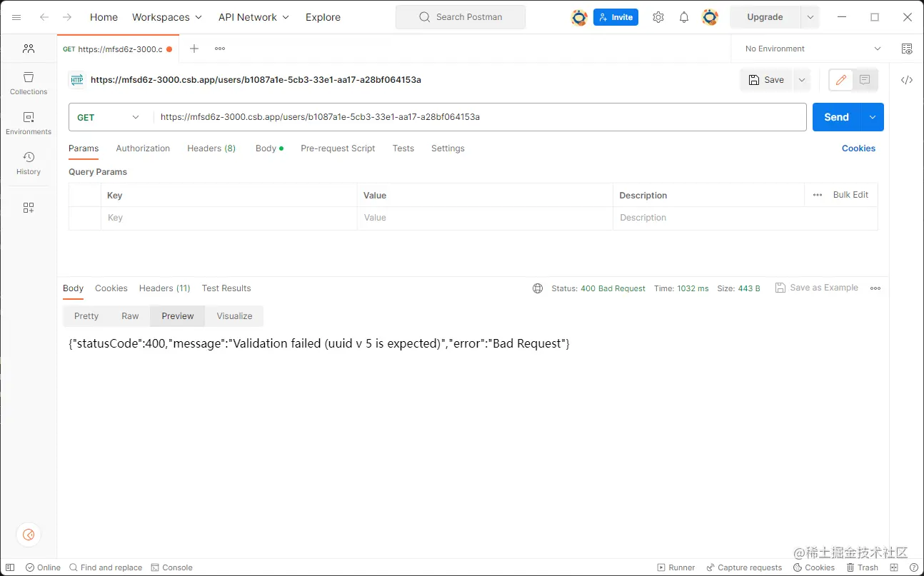Open the configure sidebar grid icon

[x=29, y=208]
